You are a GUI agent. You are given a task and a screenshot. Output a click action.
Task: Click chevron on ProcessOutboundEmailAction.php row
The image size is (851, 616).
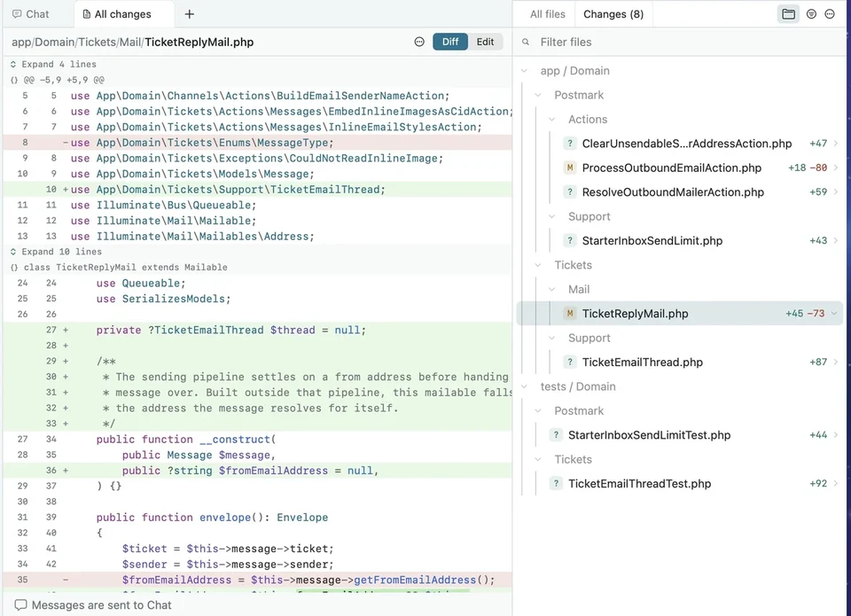836,168
